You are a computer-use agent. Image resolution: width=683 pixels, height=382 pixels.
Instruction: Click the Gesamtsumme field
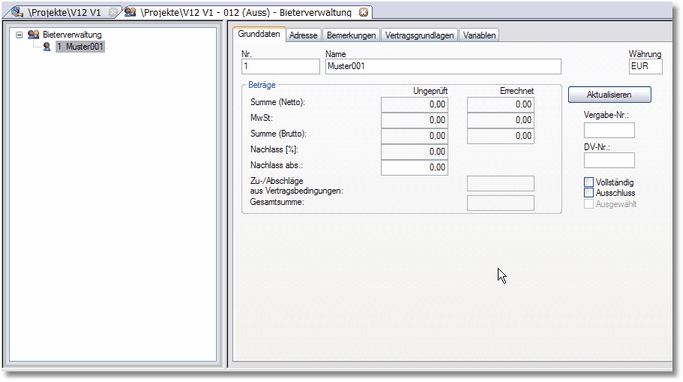click(500, 203)
